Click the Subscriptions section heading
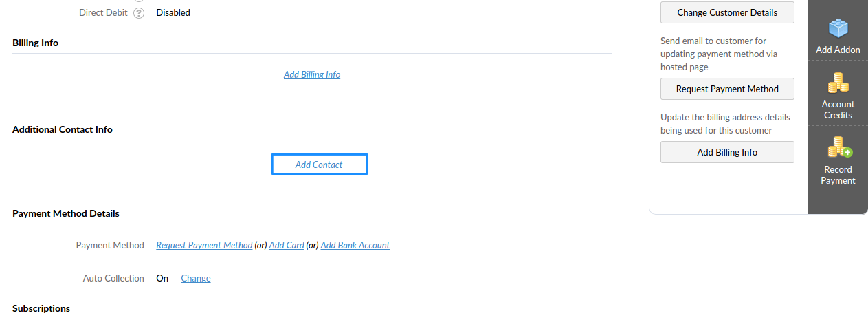This screenshot has width=868, height=318. (x=41, y=308)
